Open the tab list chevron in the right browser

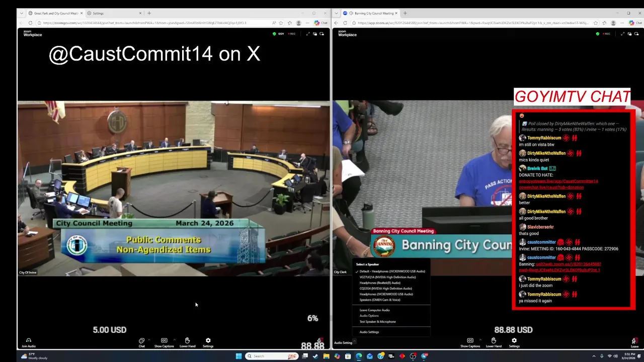(x=336, y=13)
